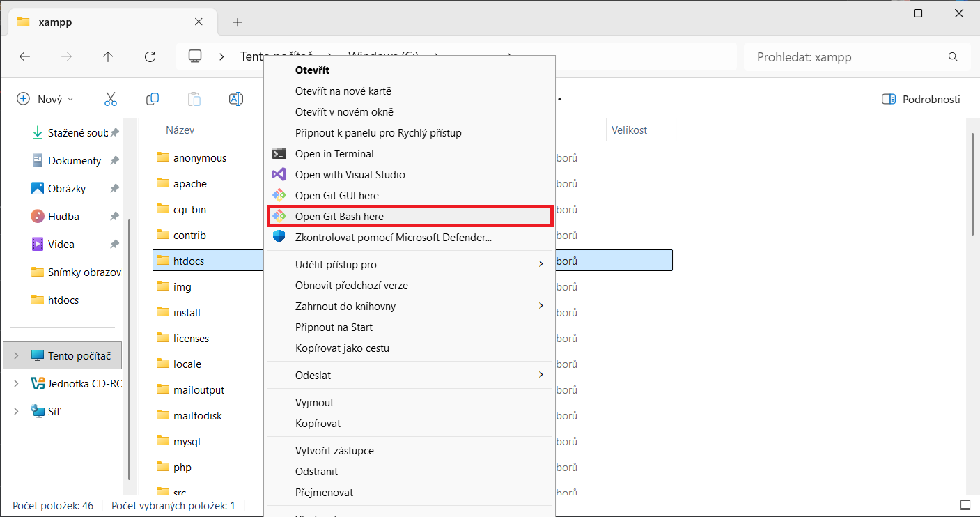Choose Odstranit from the context menu

point(410,472)
